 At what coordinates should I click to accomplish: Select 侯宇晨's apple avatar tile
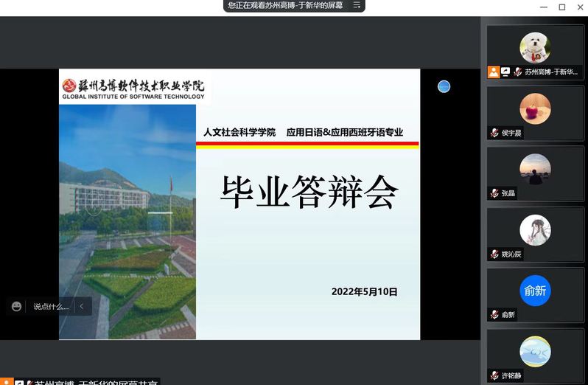[535, 108]
